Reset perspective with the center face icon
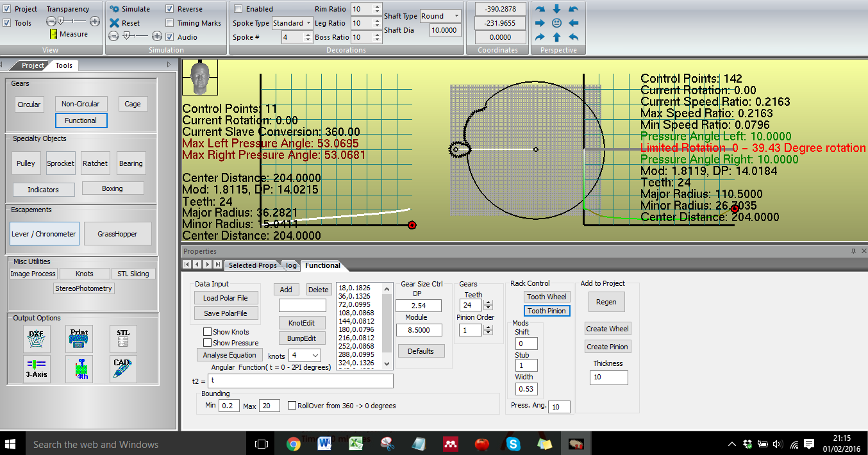 [x=556, y=23]
